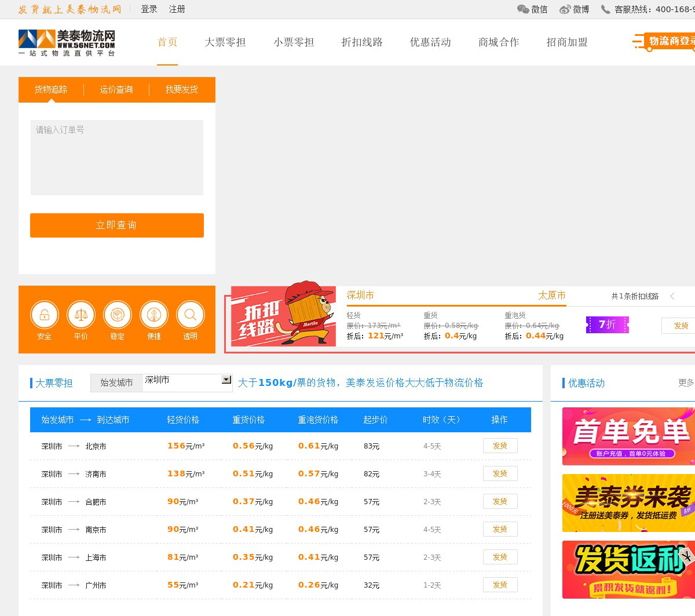The height and width of the screenshot is (616, 695).
Task: Open the 微博 Weibo icon link
Action: click(x=565, y=9)
